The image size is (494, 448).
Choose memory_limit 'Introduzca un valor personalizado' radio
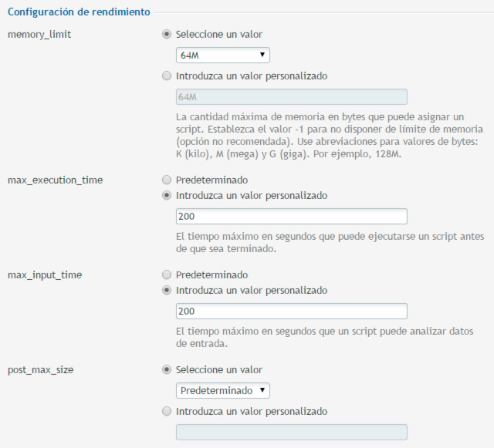[167, 76]
